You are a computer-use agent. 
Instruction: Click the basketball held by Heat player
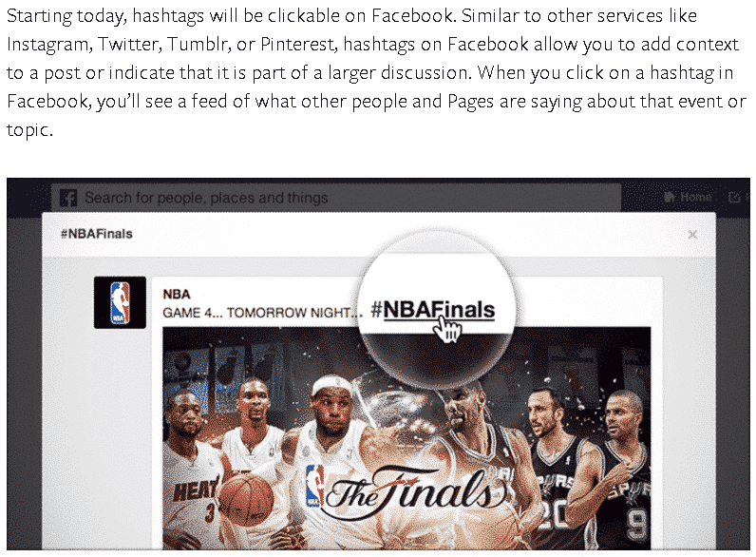pos(246,499)
